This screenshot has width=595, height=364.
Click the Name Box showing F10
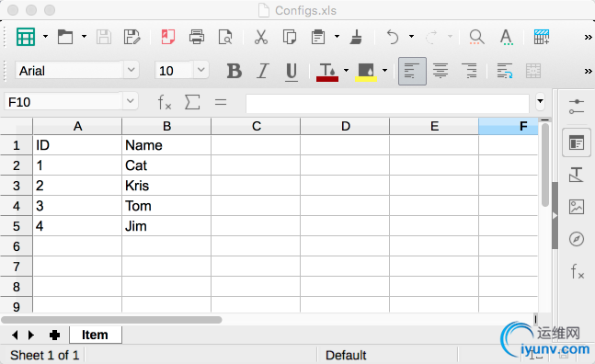(x=63, y=102)
